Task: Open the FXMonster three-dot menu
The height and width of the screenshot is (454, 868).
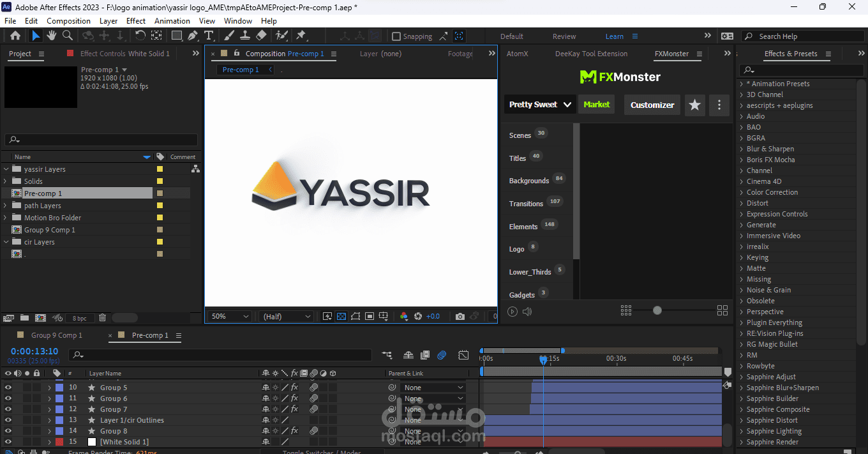Action: point(719,105)
